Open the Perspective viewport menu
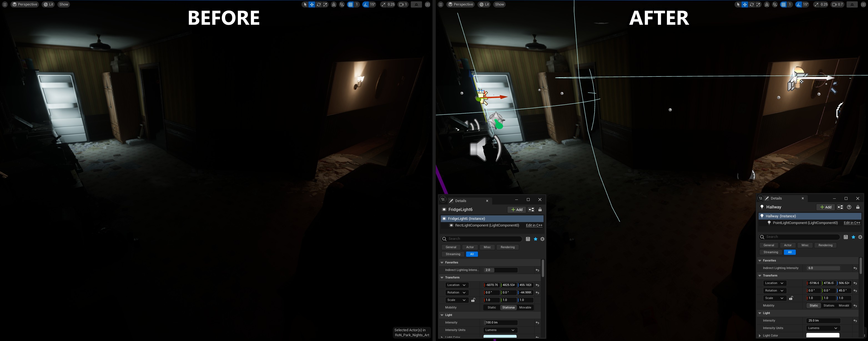Screen dimensions: 868x341 (25, 4)
